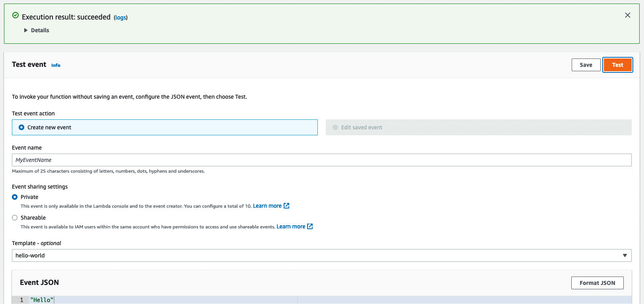Dismiss the execution result banner with X
This screenshot has height=304, width=644.
[628, 15]
